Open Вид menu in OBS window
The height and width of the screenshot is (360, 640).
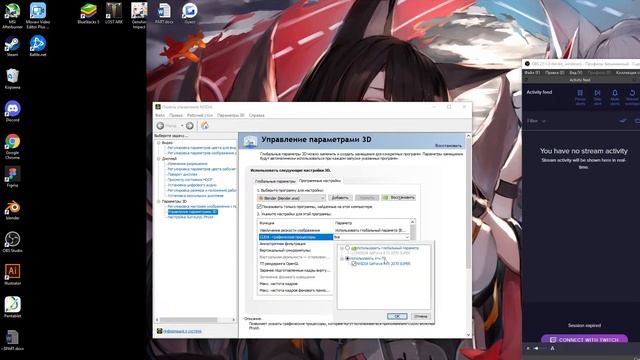576,73
